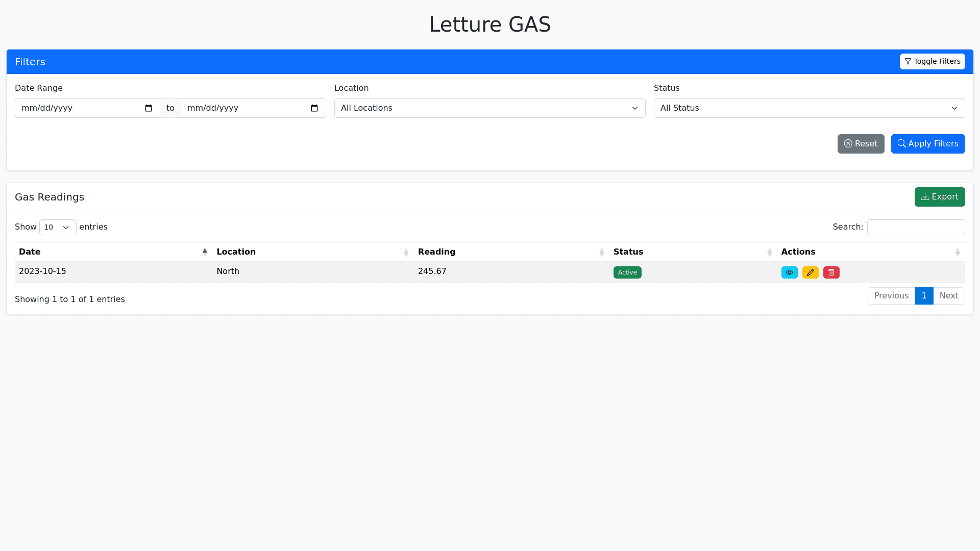This screenshot has height=551, width=980.
Task: Focus the table Search input field
Action: click(x=916, y=227)
